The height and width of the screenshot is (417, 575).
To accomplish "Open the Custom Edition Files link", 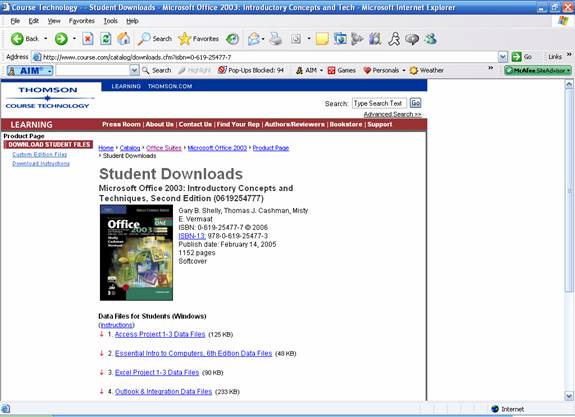I will (x=39, y=154).
